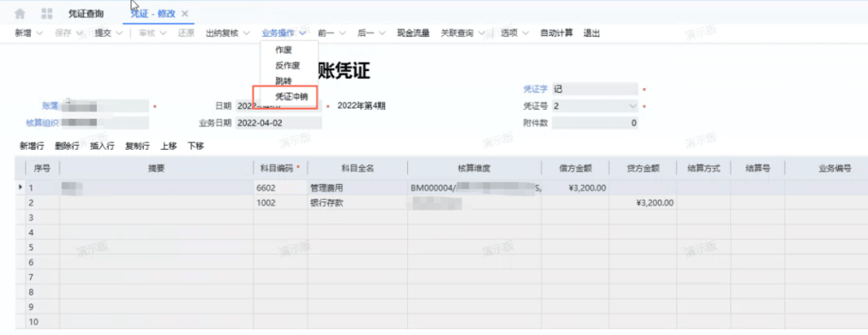This screenshot has height=335, width=868.
Task: Choose 作废 from the dropdown menu
Action: pos(284,50)
